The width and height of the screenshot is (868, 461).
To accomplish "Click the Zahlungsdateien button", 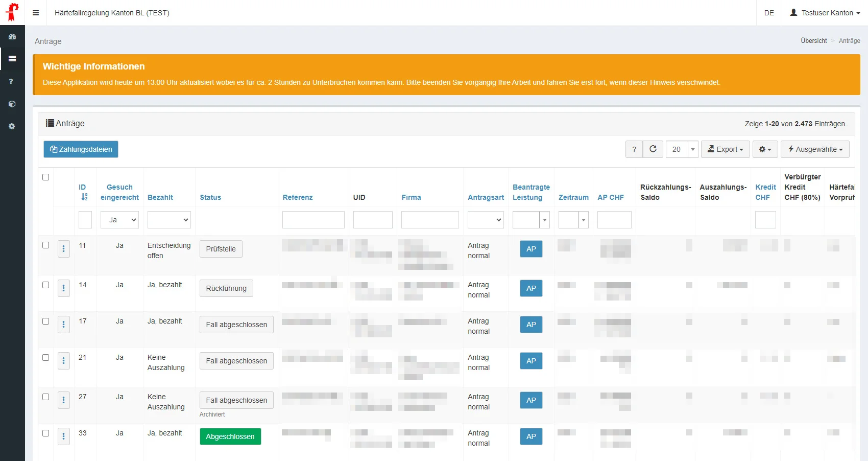I will point(81,149).
